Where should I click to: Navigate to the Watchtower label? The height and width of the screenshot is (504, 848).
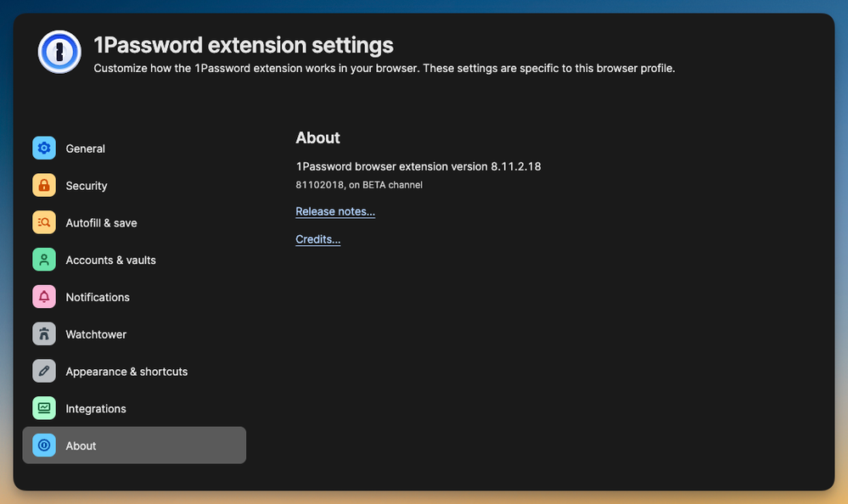click(x=96, y=334)
